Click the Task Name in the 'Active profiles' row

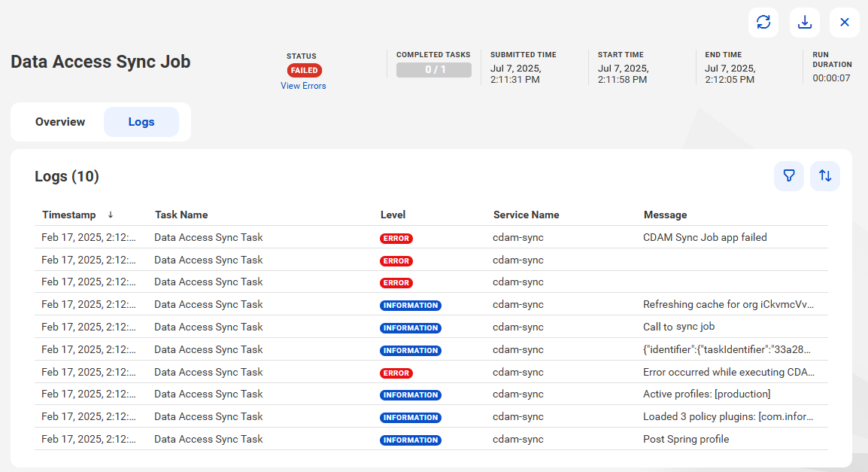208,394
